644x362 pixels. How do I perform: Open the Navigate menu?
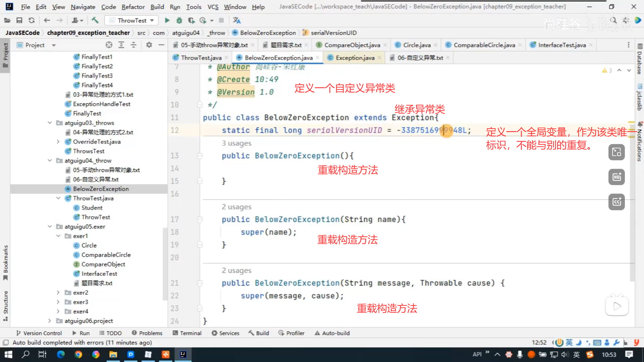point(83,7)
